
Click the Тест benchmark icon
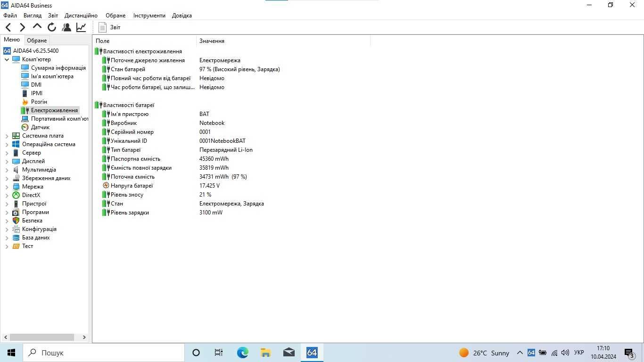pos(16,246)
